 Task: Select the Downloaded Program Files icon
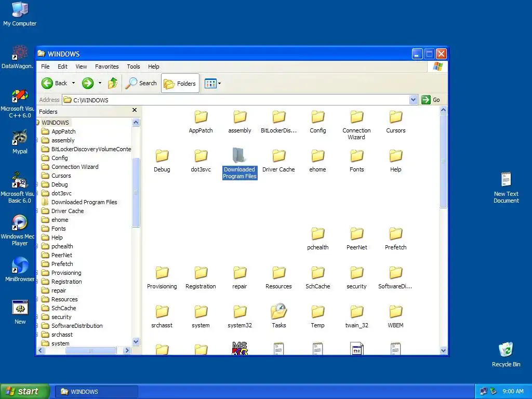(240, 155)
